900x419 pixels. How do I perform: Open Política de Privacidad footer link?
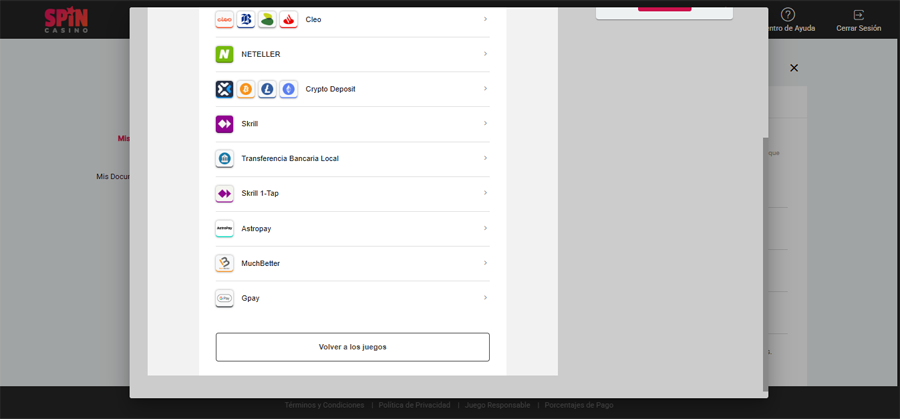click(x=414, y=405)
